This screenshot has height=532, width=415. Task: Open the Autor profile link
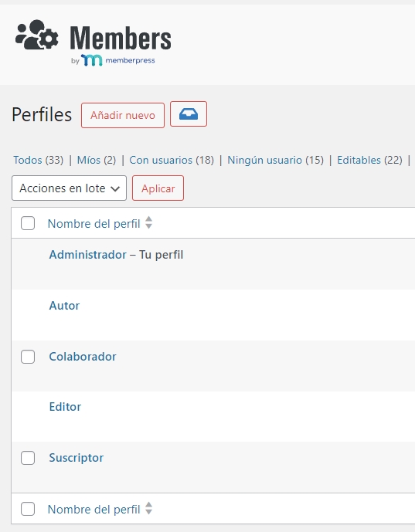pyautogui.click(x=64, y=305)
